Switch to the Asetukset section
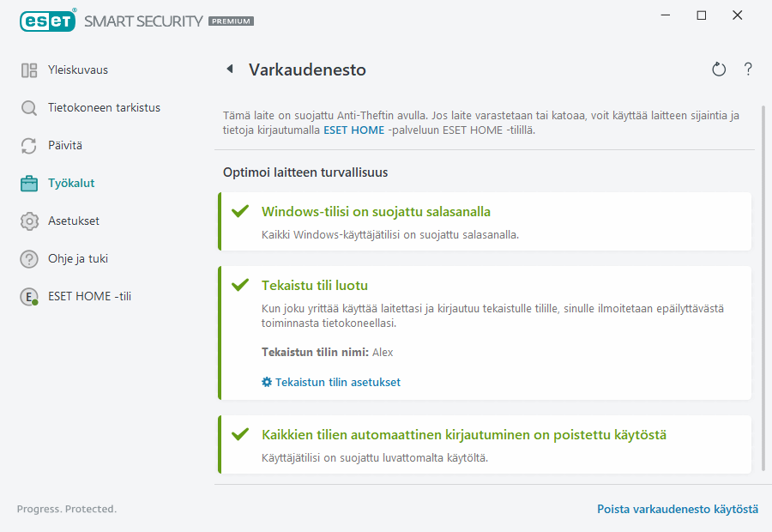The width and height of the screenshot is (772, 532). tap(74, 221)
